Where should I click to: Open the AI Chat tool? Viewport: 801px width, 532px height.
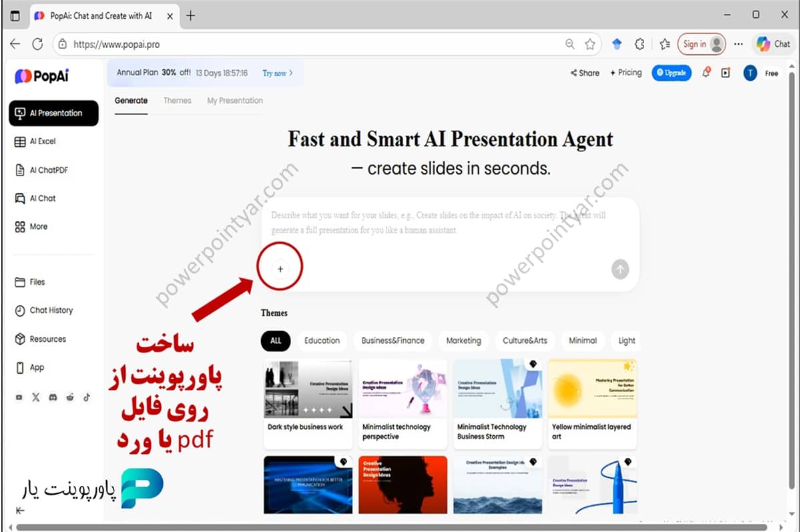click(41, 198)
